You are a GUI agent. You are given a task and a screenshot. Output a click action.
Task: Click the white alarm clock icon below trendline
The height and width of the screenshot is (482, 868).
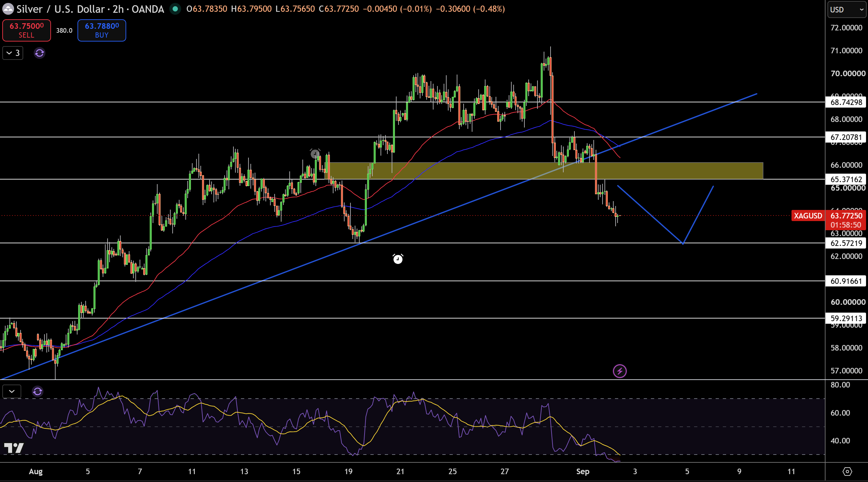pyautogui.click(x=398, y=259)
